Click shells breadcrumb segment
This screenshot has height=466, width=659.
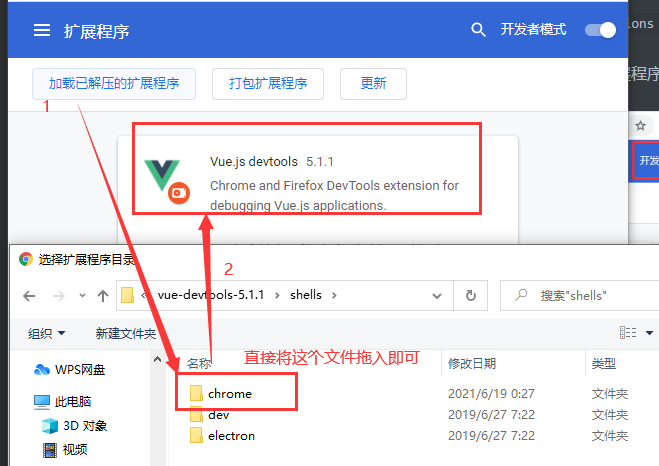tap(306, 295)
